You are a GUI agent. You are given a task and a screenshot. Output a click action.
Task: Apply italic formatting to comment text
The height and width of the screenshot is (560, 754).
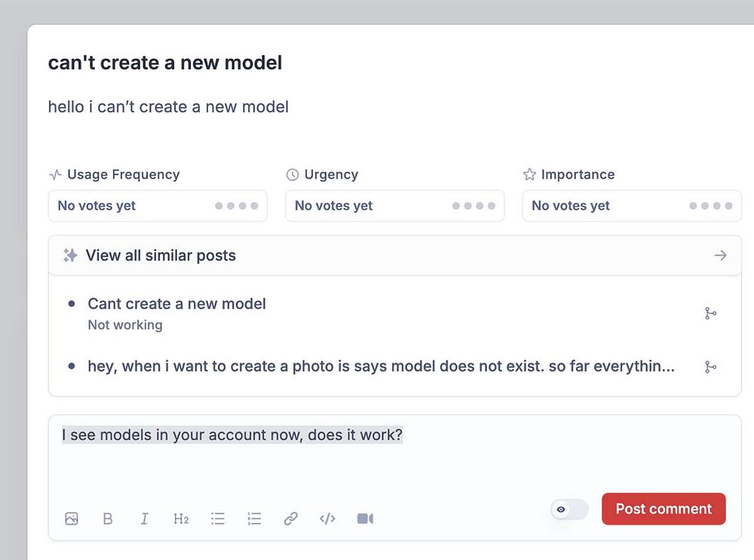144,519
